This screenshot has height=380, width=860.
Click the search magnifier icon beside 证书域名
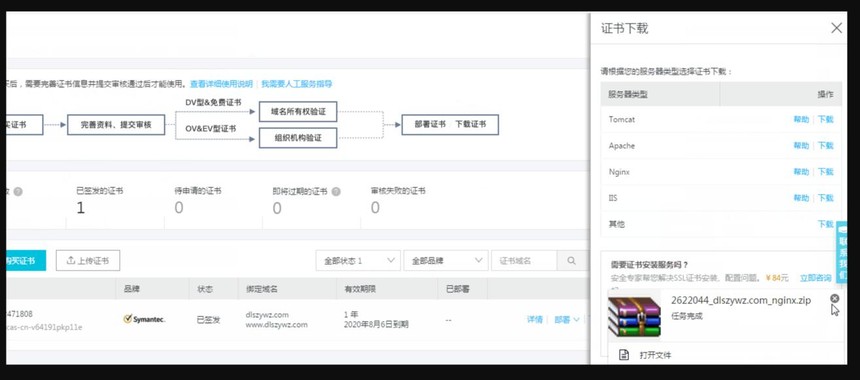point(571,260)
